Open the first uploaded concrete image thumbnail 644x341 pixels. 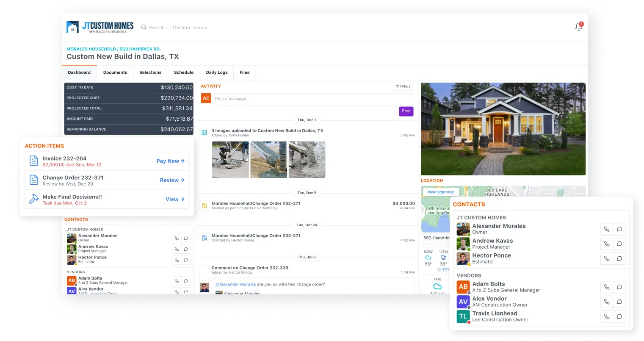[x=230, y=160]
